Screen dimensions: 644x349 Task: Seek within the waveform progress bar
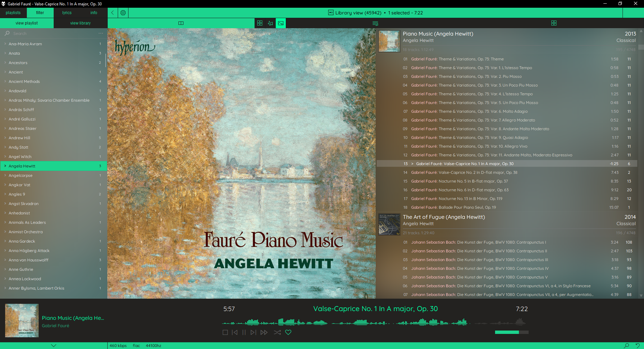[374, 322]
